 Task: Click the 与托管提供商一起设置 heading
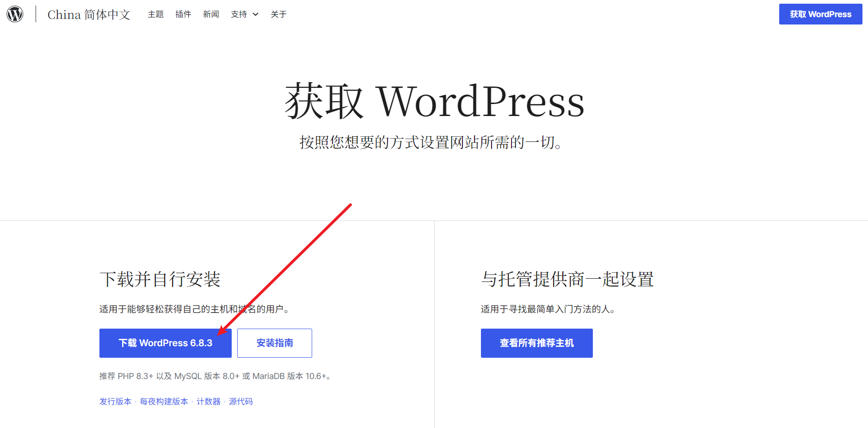pos(567,279)
